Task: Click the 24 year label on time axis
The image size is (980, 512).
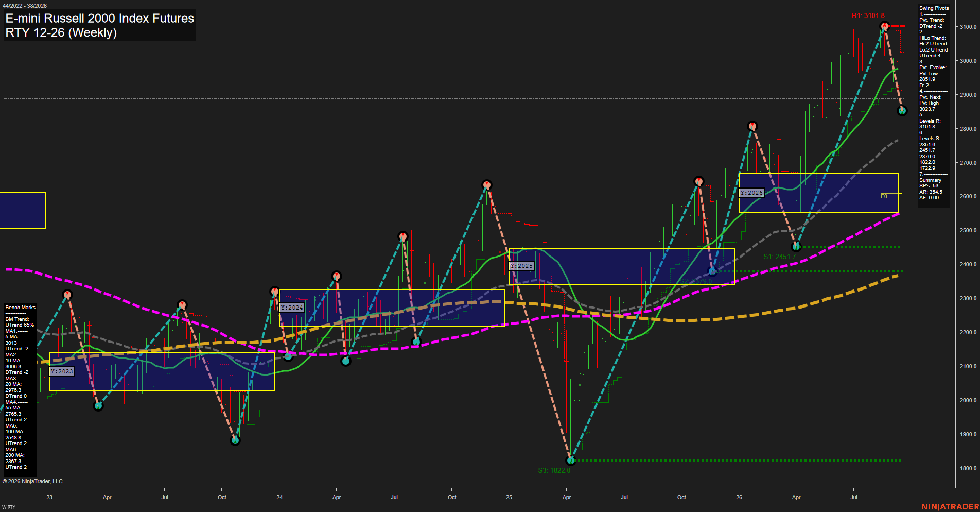Action: point(279,497)
